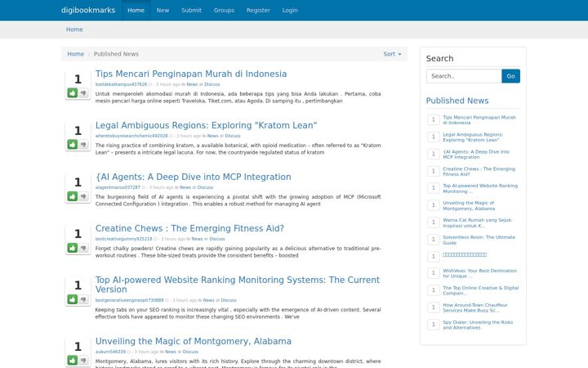Open user profile wheretobuyresearchchemic492028
Screen dimensions: 588x368
(x=131, y=136)
